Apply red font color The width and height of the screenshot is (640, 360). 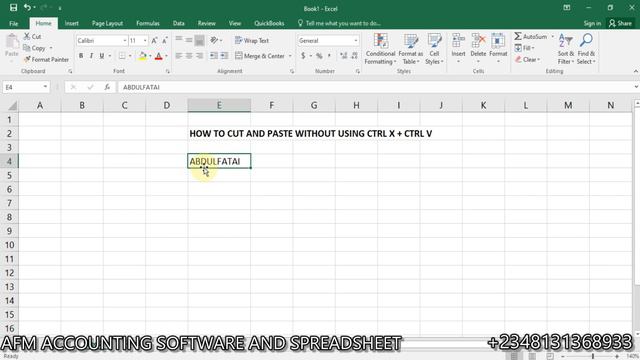tap(159, 56)
